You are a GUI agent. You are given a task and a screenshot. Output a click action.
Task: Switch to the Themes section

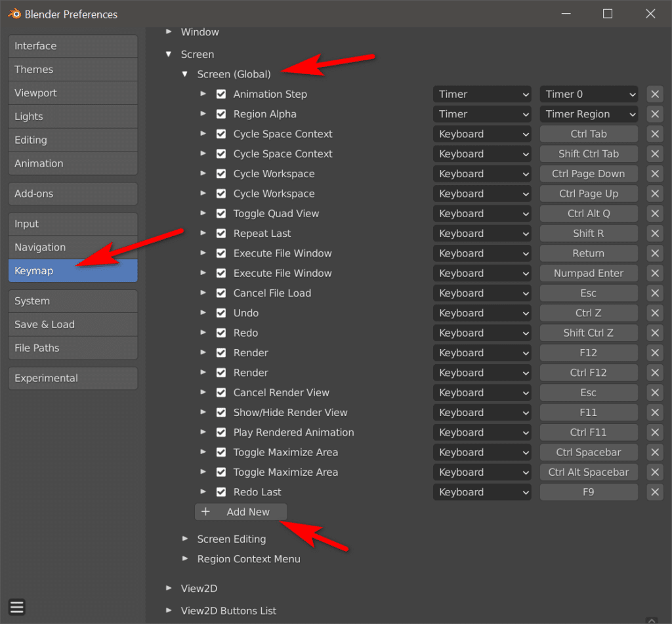73,70
